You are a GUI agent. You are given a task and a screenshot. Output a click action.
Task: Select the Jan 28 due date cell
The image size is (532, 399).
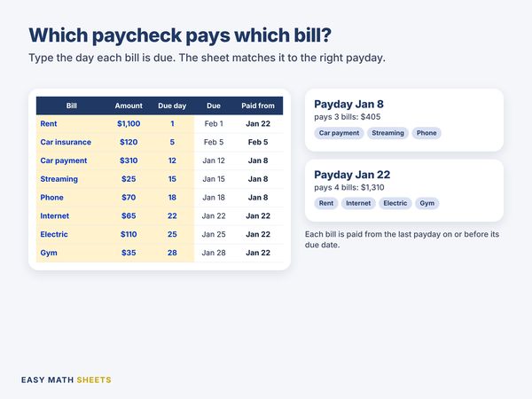[x=214, y=253]
